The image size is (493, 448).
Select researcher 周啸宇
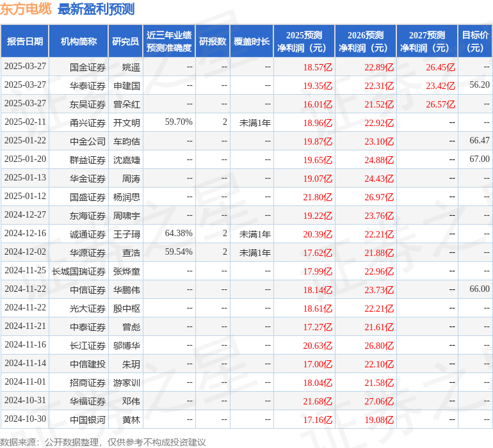point(127,216)
